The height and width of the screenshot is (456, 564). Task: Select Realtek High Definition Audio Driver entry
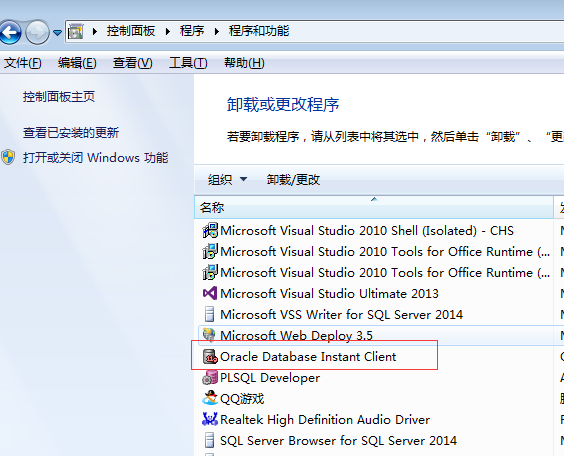(325, 420)
